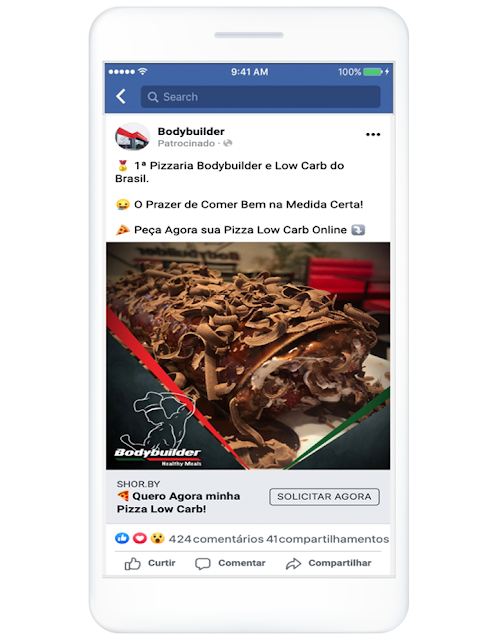The image size is (497, 642).
Task: Like the post with Curtir thumb
Action: 150,563
